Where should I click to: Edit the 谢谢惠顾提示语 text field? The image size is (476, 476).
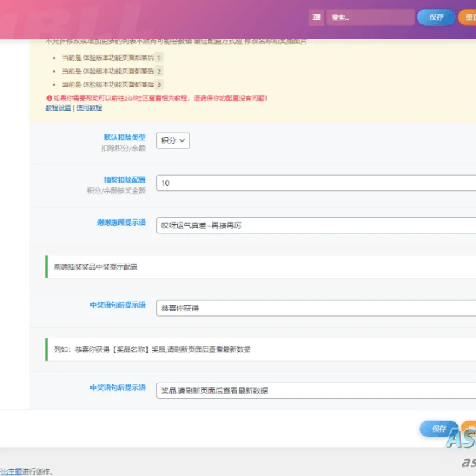click(316, 226)
